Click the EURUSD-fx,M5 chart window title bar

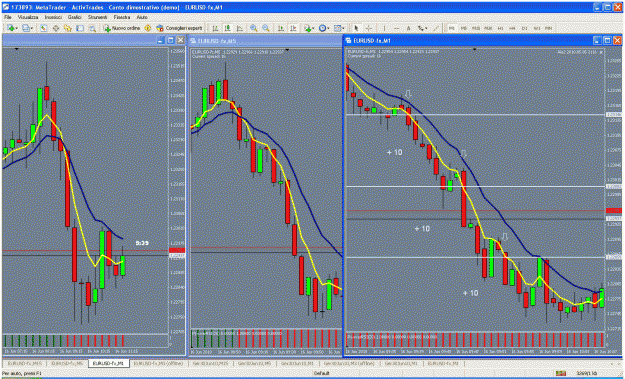[265, 40]
